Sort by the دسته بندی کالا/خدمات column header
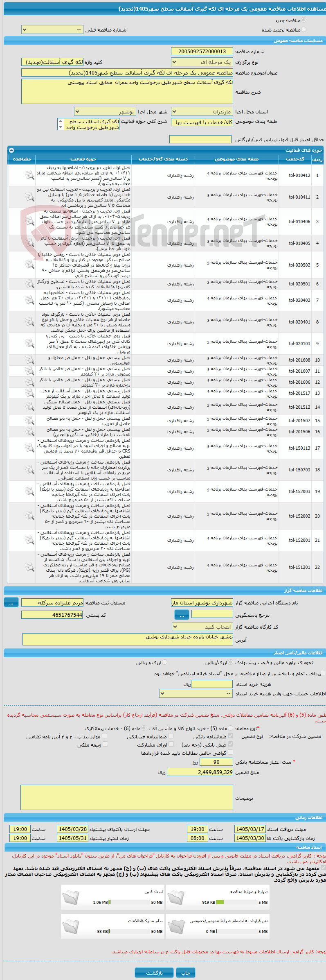 163,159
